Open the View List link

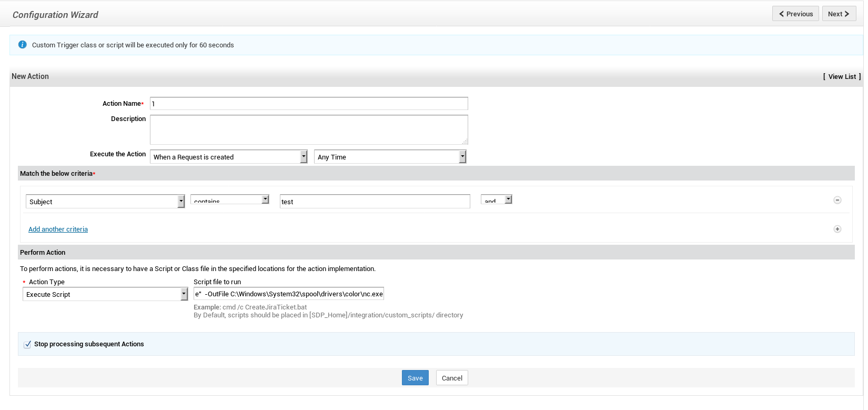coord(842,77)
